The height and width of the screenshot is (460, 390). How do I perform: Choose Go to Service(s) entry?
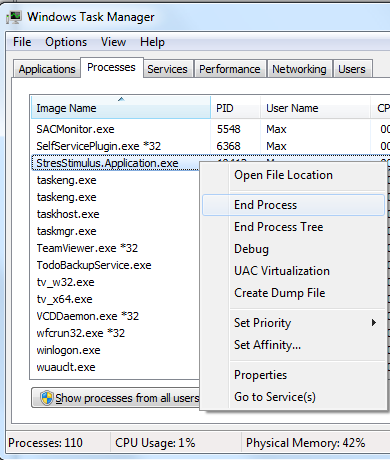(275, 397)
